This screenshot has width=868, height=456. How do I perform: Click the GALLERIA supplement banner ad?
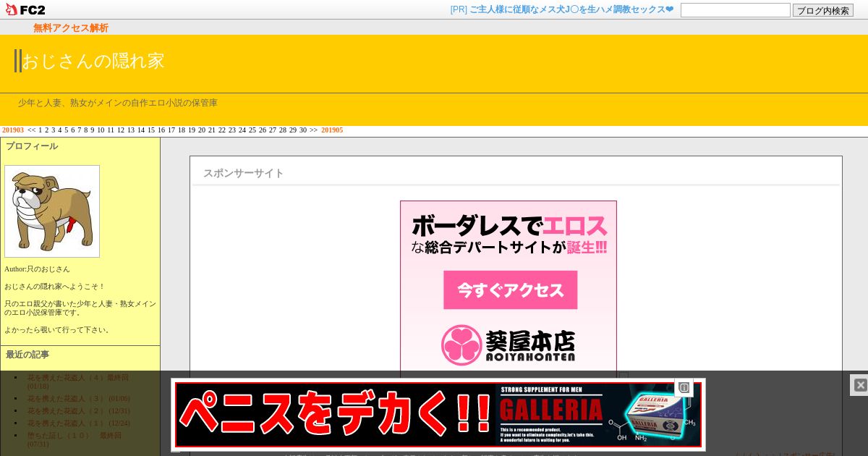coord(438,415)
